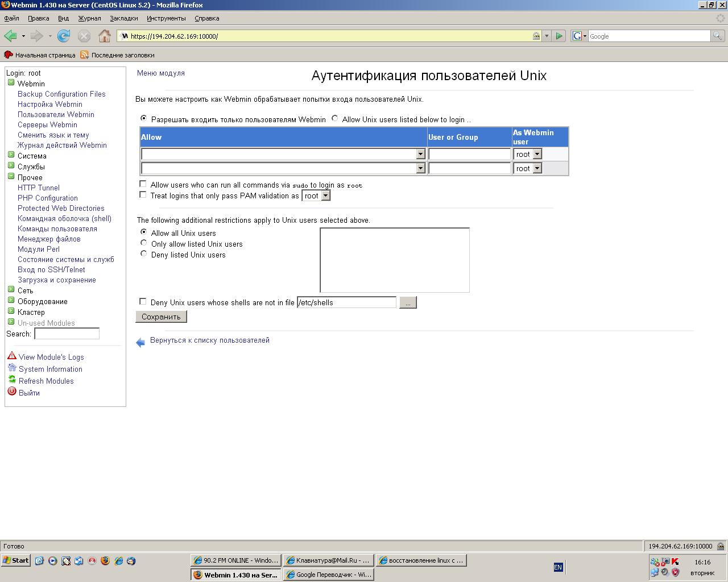Viewport: 728px width, 582px height.
Task: Click the EN language indicator in the taskbar
Action: click(x=558, y=567)
